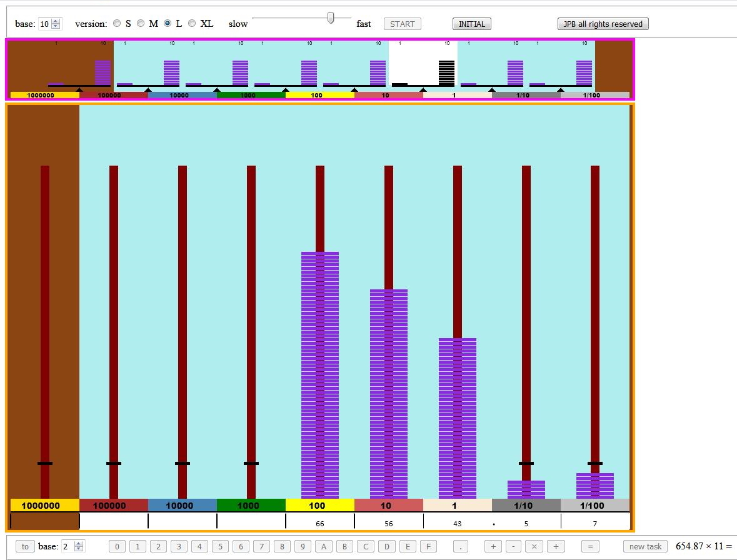Screen dimensions: 737x560
Task: Start a new task
Action: (x=645, y=546)
